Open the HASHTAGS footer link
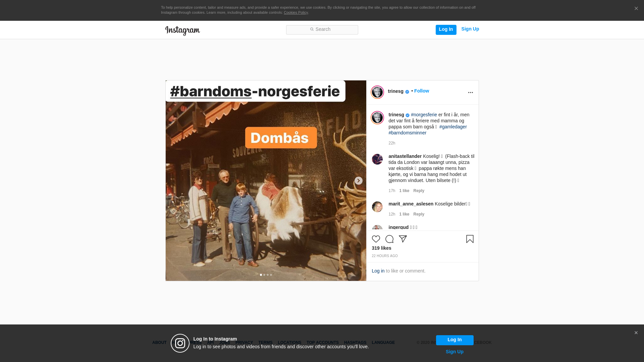This screenshot has height=362, width=644. [355, 343]
